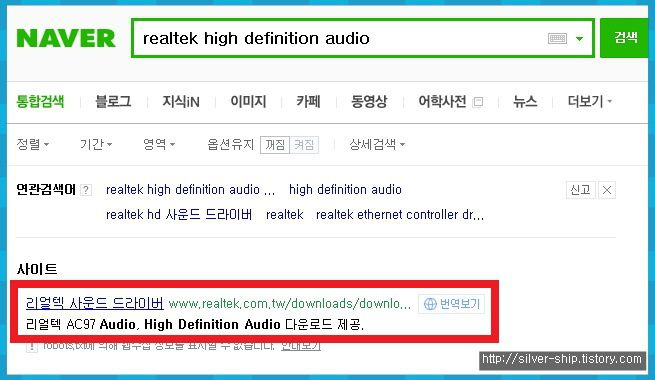Click the green 검색 search button
The image size is (655, 380).
coord(625,38)
